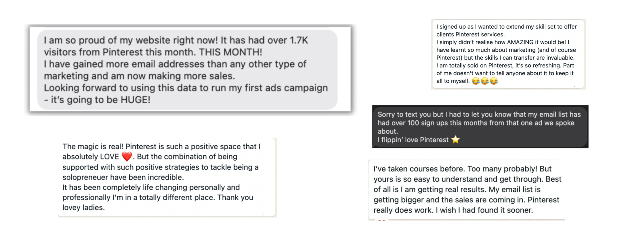Click the 'magic is real' testimonial card

pos(167,177)
